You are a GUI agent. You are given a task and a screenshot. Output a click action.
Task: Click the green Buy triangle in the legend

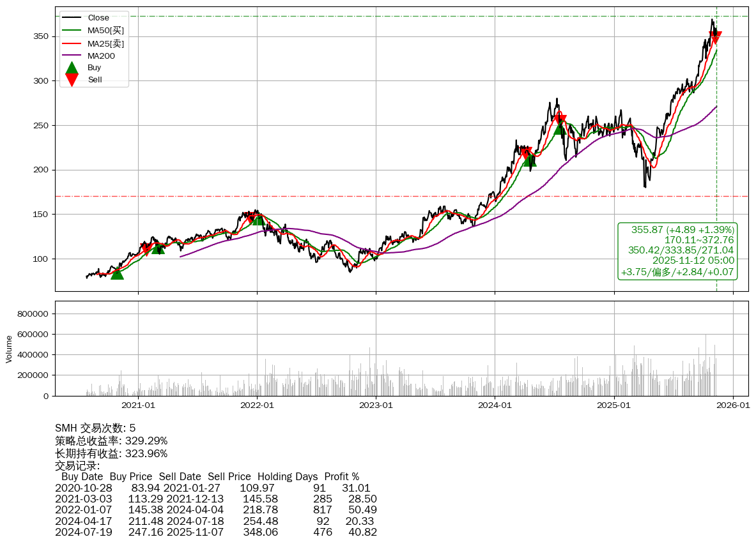(72, 68)
